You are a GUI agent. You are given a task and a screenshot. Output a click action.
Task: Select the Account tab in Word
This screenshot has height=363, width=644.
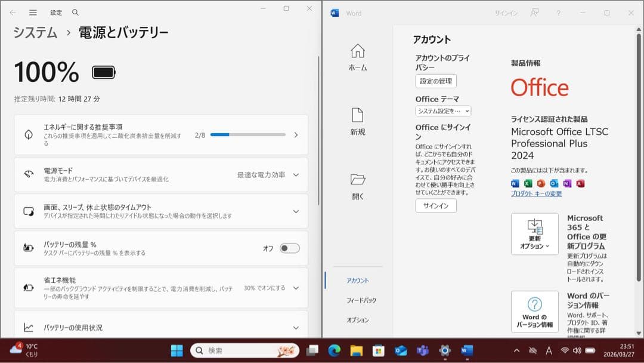tap(357, 281)
